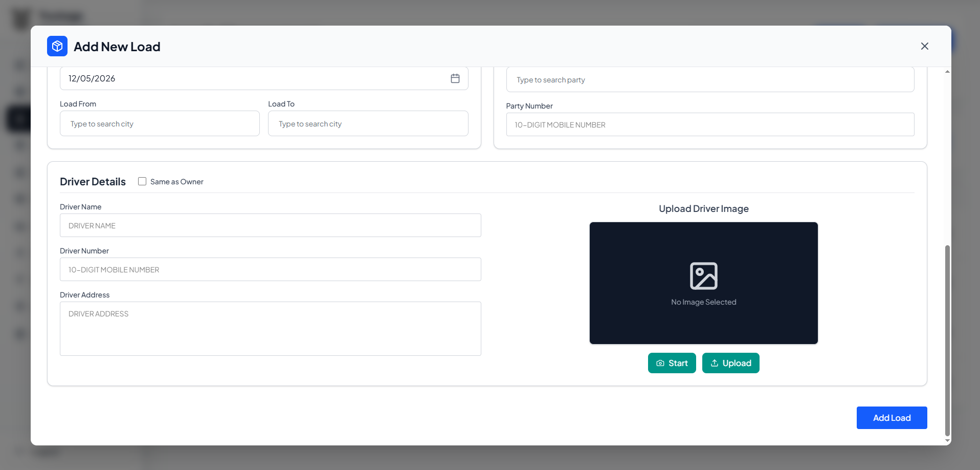This screenshot has width=980, height=470.
Task: Click the scrollbar up arrow
Action: [947, 72]
